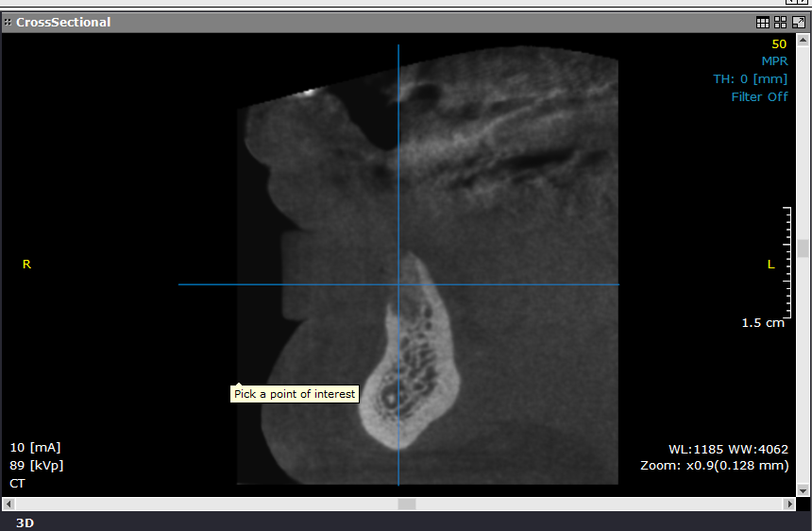Click the CrossSectional panel grip handle

point(8,23)
